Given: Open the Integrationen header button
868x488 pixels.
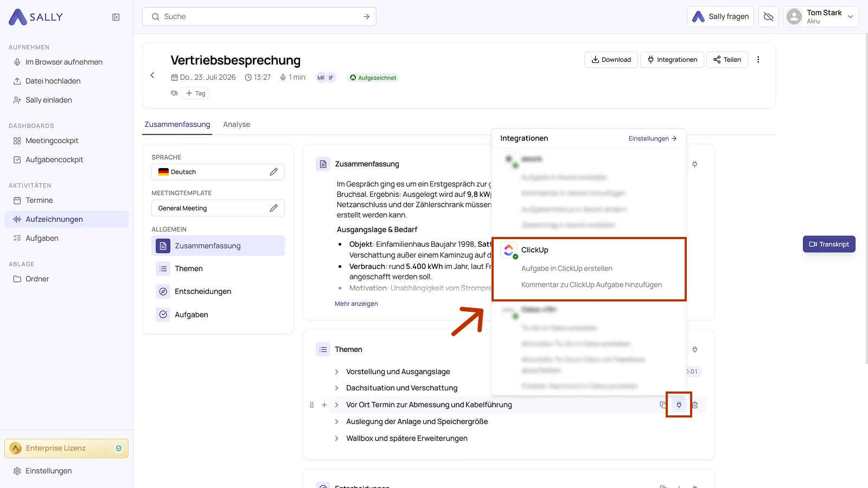Looking at the screenshot, I should (x=672, y=60).
